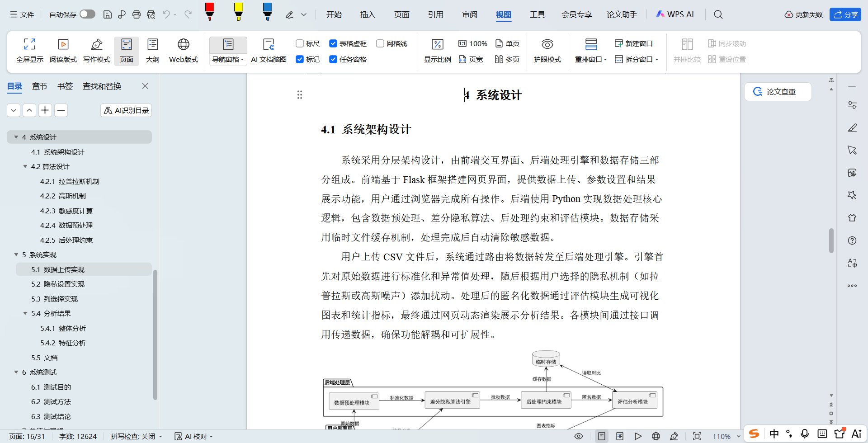Click the 110% zoom level in status bar
This screenshot has height=443, width=868.
click(722, 436)
